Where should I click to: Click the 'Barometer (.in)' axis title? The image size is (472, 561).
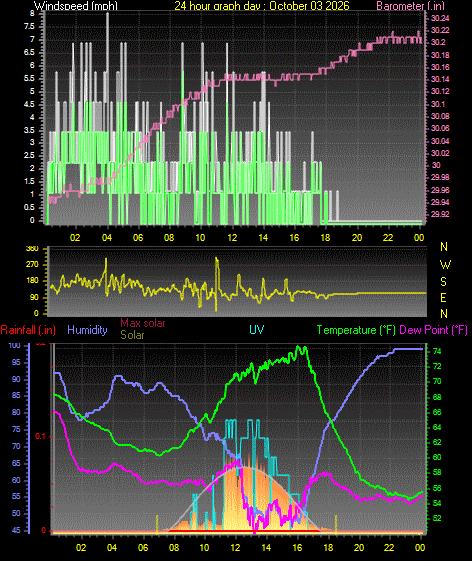point(409,5)
